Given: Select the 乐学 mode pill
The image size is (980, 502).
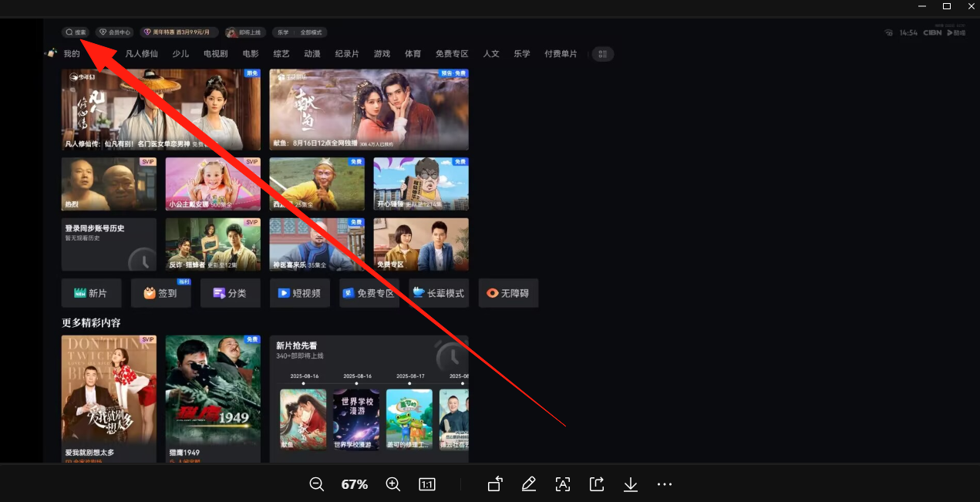Looking at the screenshot, I should pos(283,32).
